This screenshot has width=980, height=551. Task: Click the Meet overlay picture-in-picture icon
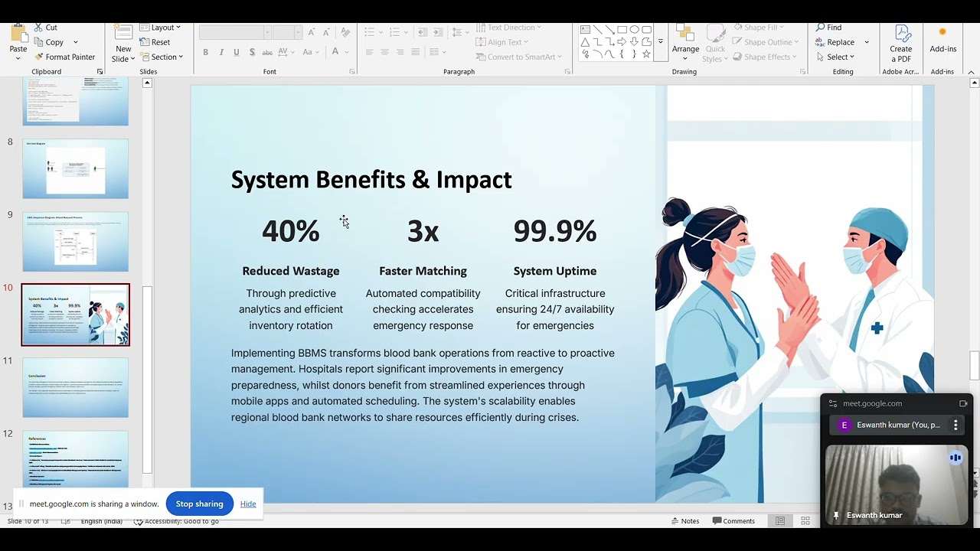[963, 403]
